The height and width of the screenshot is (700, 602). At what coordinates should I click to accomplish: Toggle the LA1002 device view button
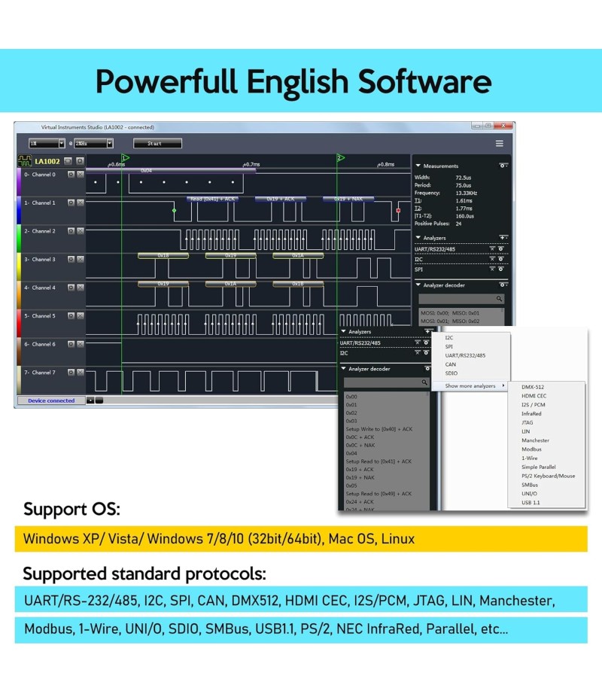coord(68,161)
